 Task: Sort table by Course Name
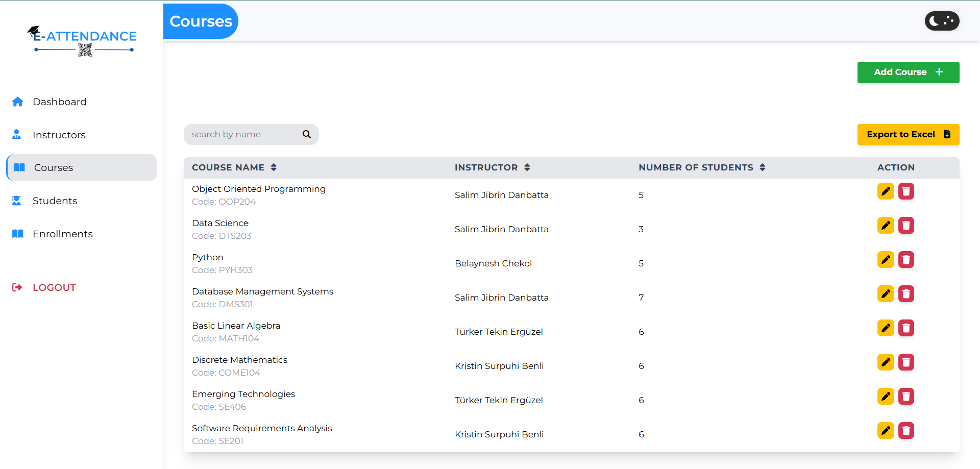274,167
